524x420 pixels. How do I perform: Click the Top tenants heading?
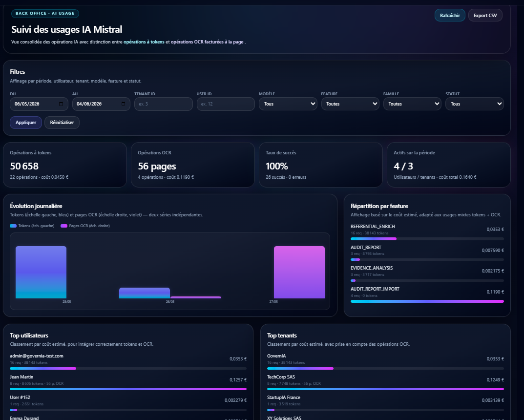[x=282, y=336]
